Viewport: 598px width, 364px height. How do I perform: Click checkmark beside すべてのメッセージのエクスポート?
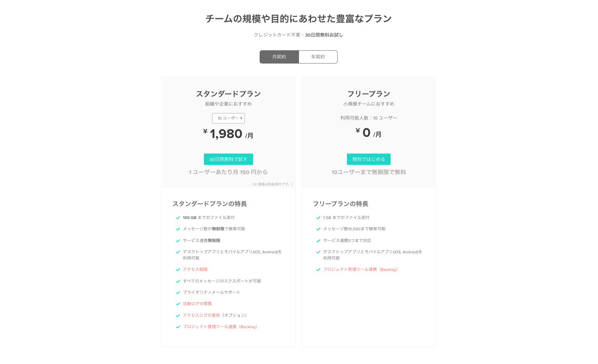tap(178, 281)
